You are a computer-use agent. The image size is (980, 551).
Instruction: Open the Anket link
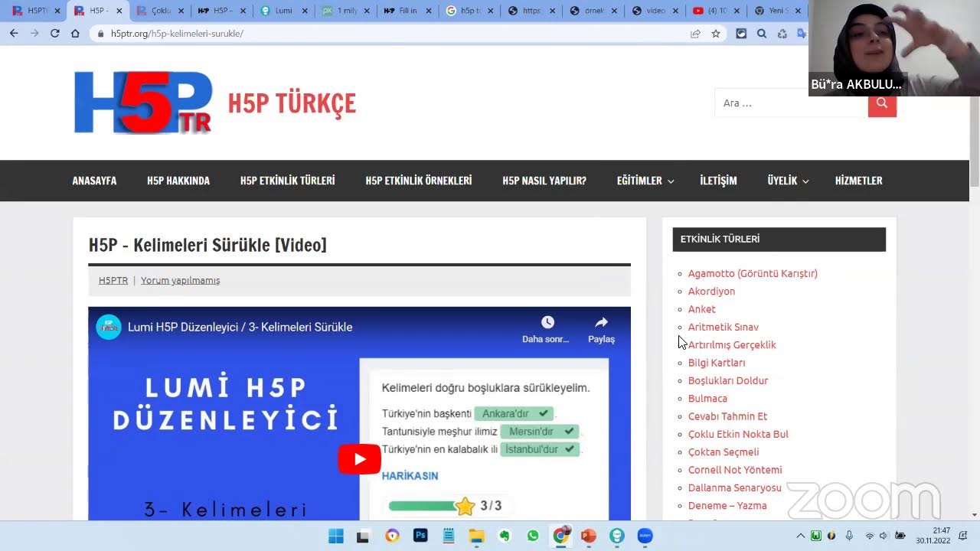pyautogui.click(x=701, y=309)
